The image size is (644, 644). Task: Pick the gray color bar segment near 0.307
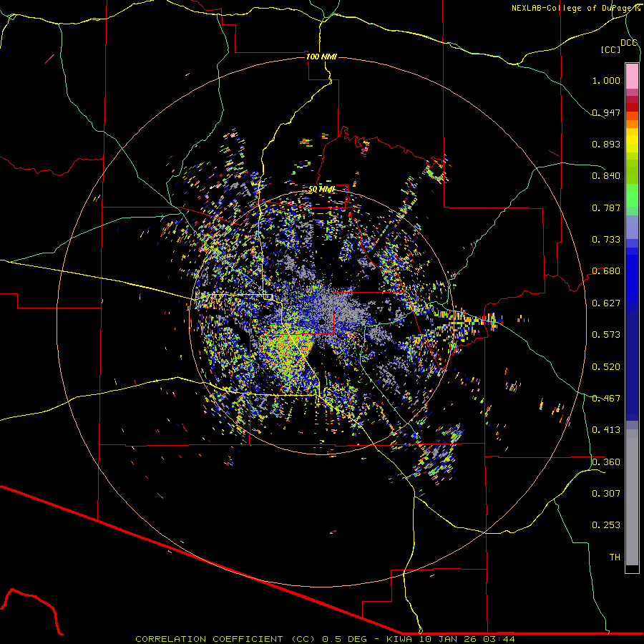tap(632, 497)
